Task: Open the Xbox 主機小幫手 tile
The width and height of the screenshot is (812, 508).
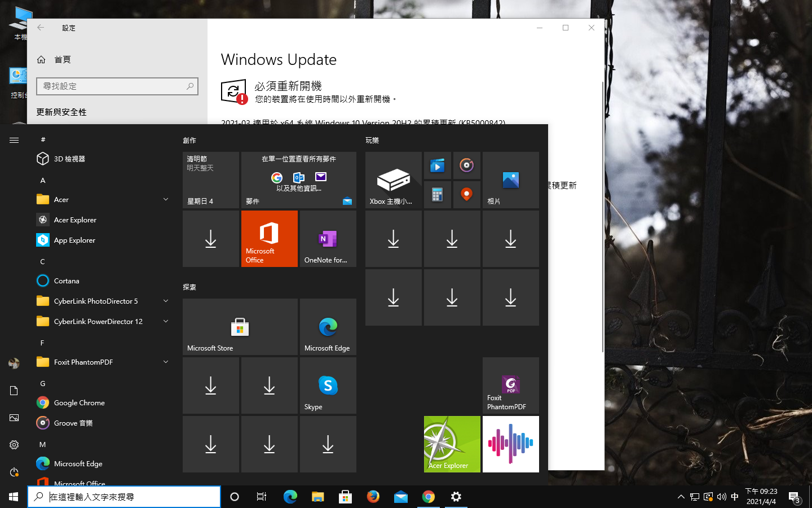Action: click(x=394, y=180)
